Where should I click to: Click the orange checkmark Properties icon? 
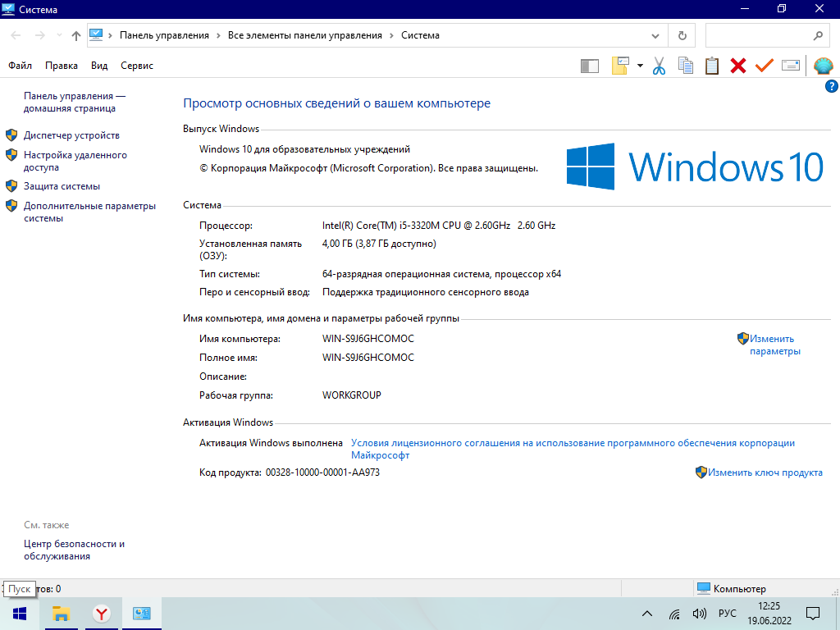coord(765,66)
